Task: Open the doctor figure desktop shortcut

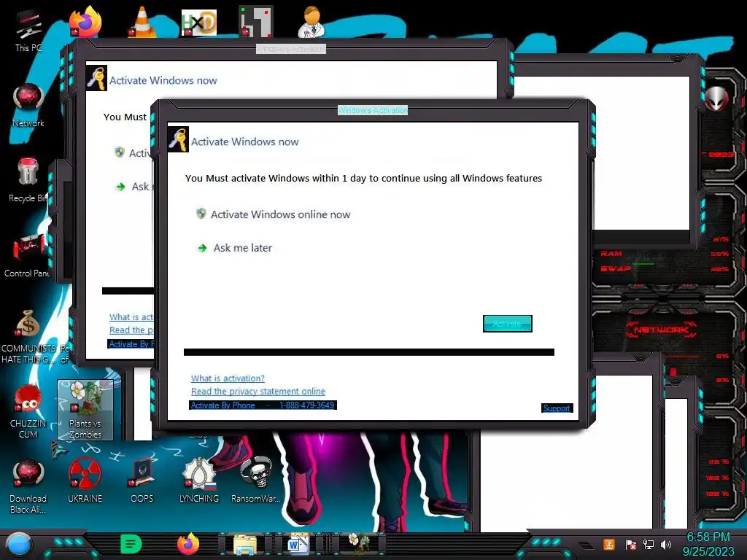Action: [311, 21]
